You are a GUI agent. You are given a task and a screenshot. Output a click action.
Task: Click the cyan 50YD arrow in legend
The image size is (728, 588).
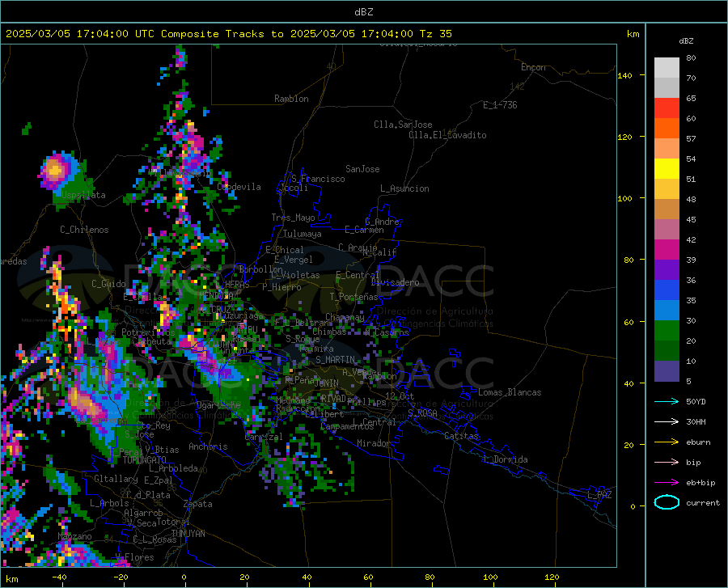(x=667, y=401)
